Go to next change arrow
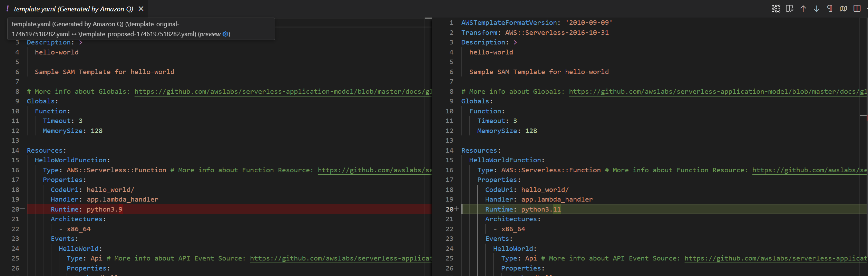Screen dimensions: 868x276 click(817, 9)
